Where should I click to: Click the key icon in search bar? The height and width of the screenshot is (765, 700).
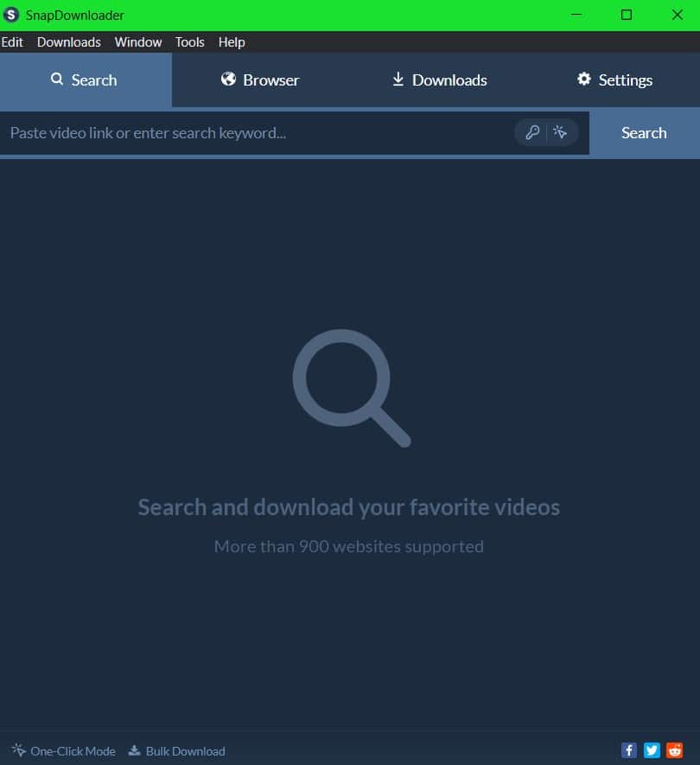[532, 132]
